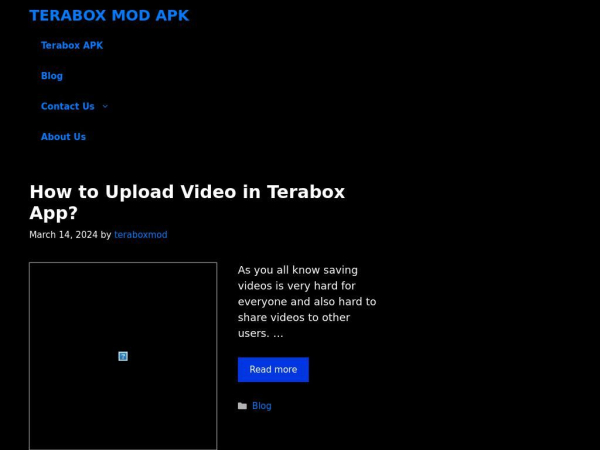Open the Blog menu item in navigation

click(52, 76)
